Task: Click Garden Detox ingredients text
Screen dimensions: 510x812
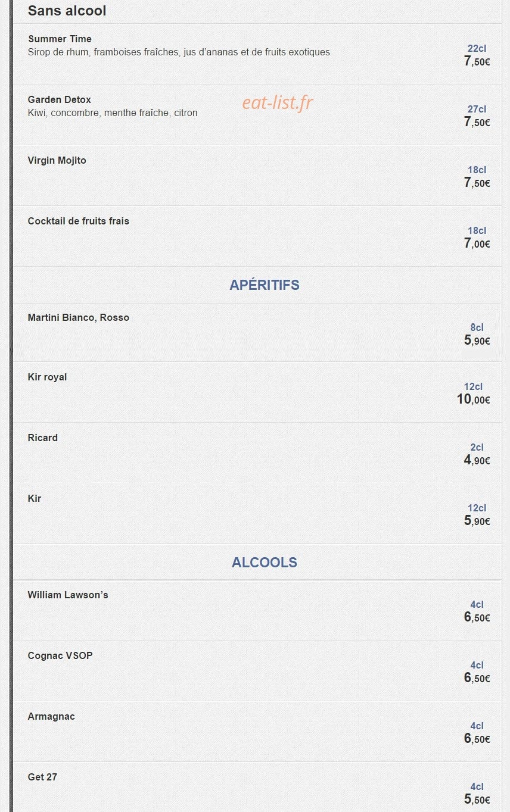Action: tap(113, 113)
